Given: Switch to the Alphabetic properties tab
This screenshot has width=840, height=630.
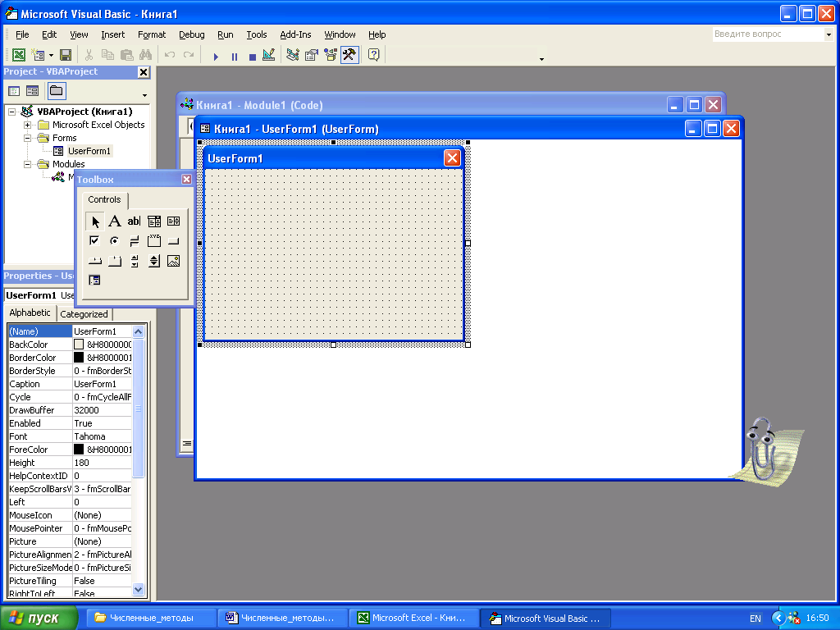Looking at the screenshot, I should [30, 313].
